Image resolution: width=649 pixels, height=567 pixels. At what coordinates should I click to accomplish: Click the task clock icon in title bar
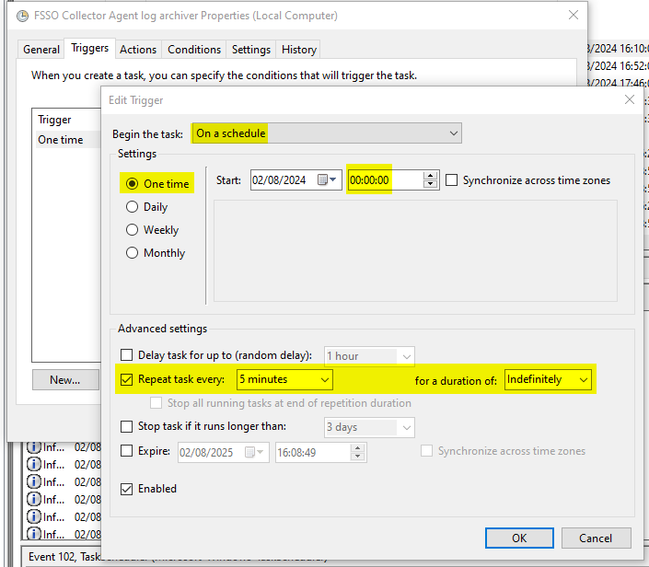pos(22,16)
